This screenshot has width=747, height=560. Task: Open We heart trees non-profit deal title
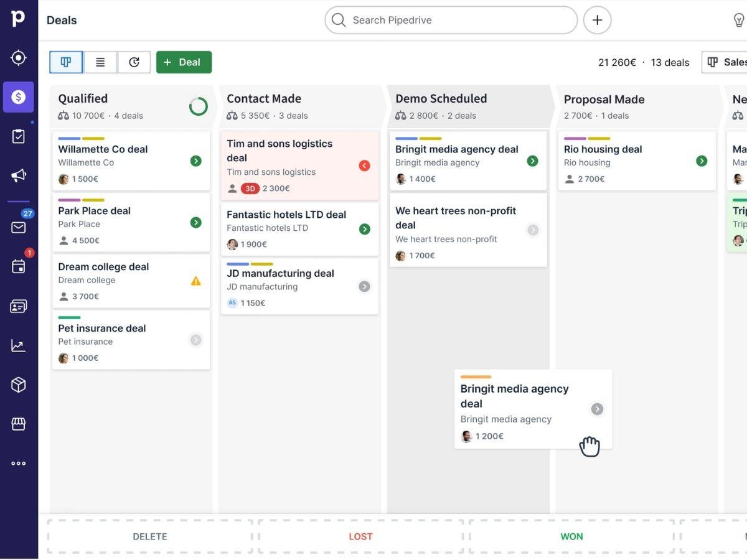click(456, 218)
